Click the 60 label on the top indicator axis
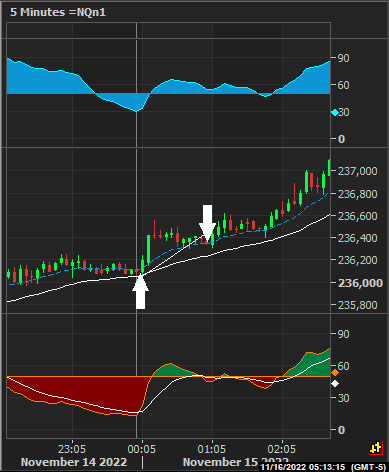Viewport: 389px width, 472px height. (344, 85)
